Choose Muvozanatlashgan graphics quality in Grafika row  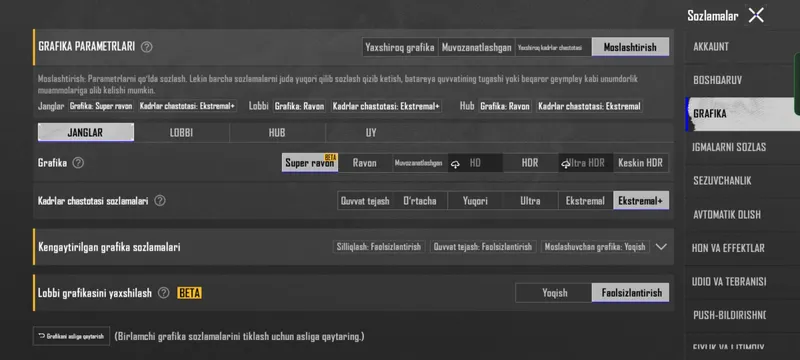(x=420, y=163)
